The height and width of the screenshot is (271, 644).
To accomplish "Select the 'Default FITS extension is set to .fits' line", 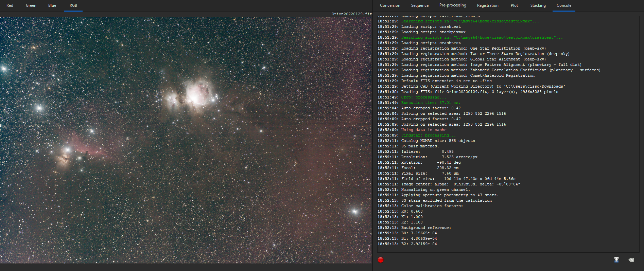I will tap(434, 81).
